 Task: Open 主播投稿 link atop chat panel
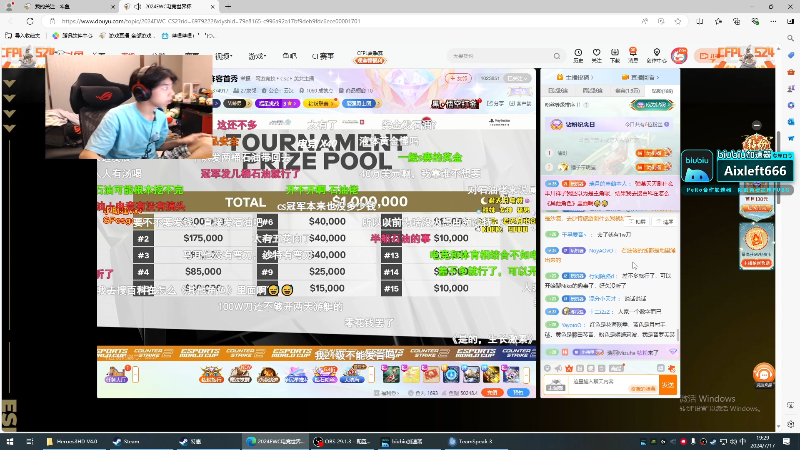[575, 77]
